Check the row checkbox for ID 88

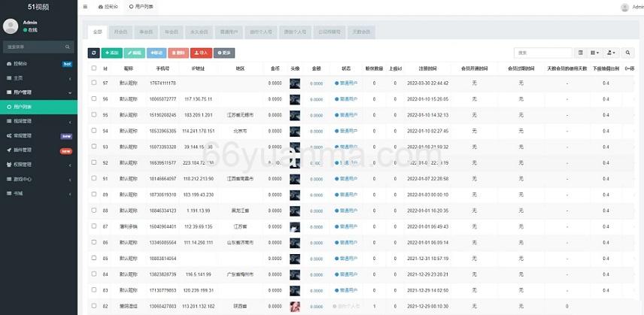93,210
